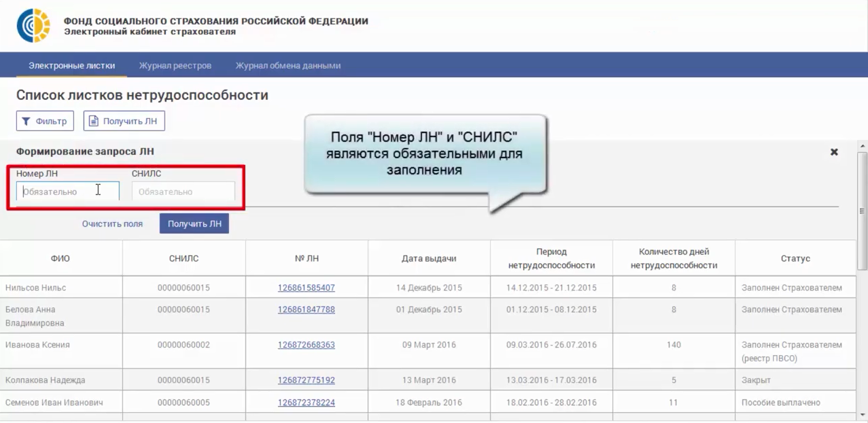Click period 18.02.2016 - 28.02.2016
Image resolution: width=868 pixels, height=423 pixels.
[x=551, y=403]
